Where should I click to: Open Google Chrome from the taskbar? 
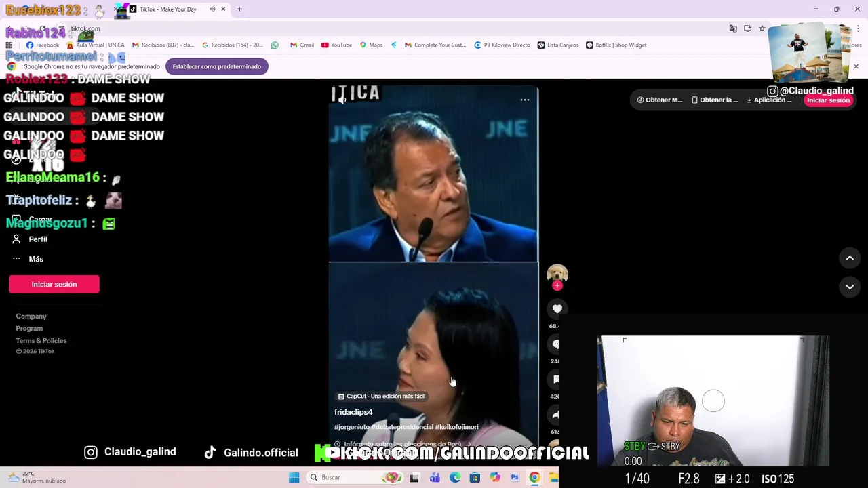pyautogui.click(x=534, y=478)
